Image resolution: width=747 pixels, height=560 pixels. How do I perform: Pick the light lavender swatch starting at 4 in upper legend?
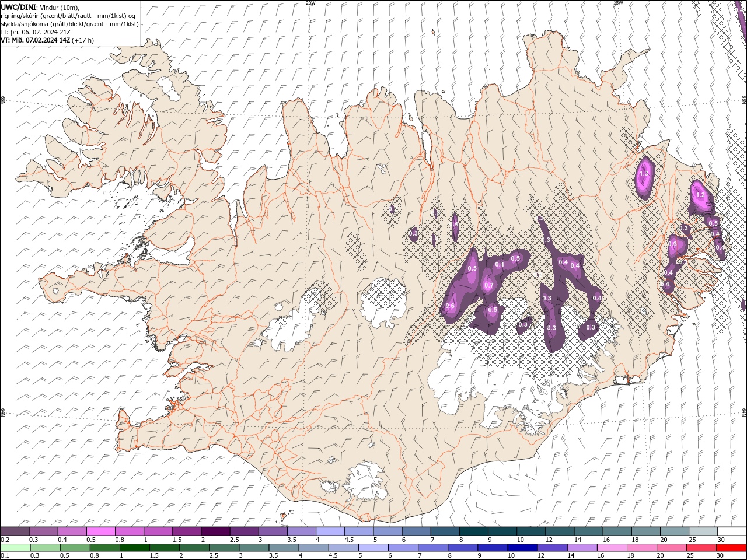pos(330,531)
